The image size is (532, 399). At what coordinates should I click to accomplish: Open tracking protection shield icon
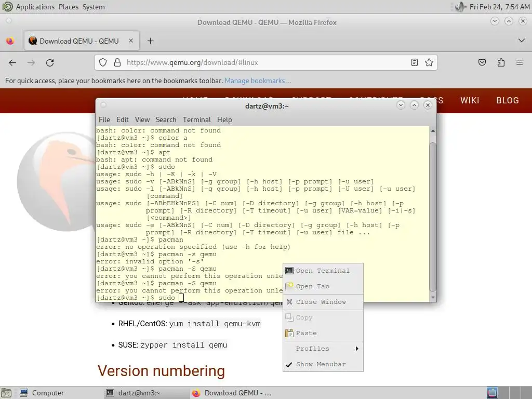tap(103, 62)
